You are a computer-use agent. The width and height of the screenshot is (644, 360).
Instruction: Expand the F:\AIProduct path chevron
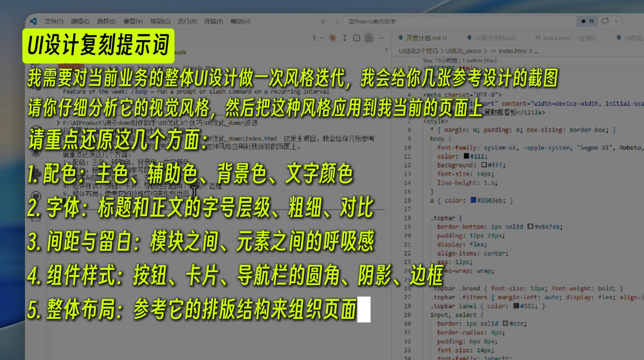tap(58, 122)
